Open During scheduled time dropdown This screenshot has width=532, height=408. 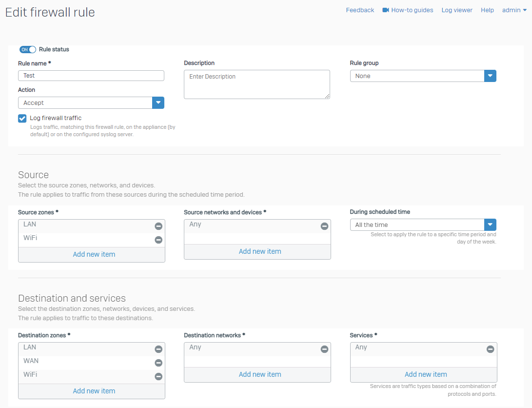490,225
